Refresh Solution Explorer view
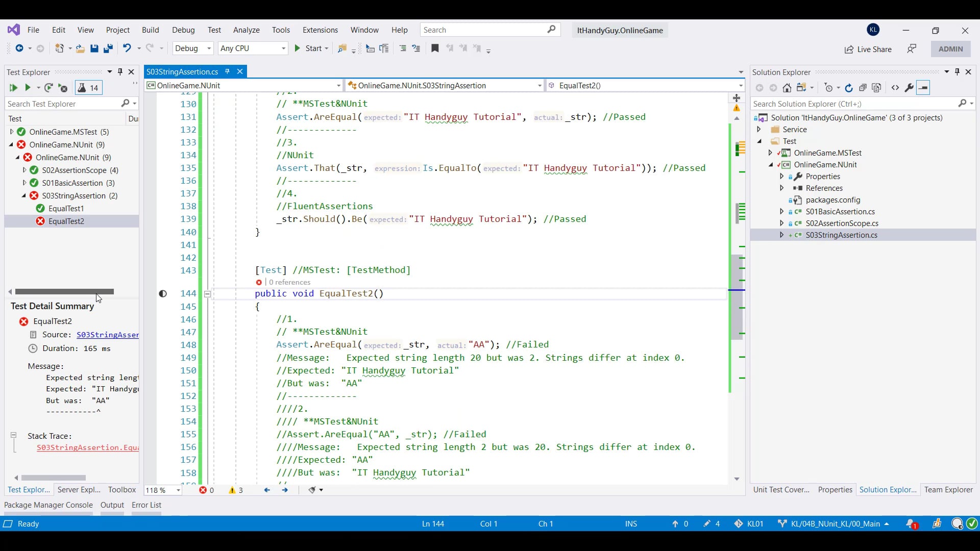980x551 pixels. coord(848,88)
